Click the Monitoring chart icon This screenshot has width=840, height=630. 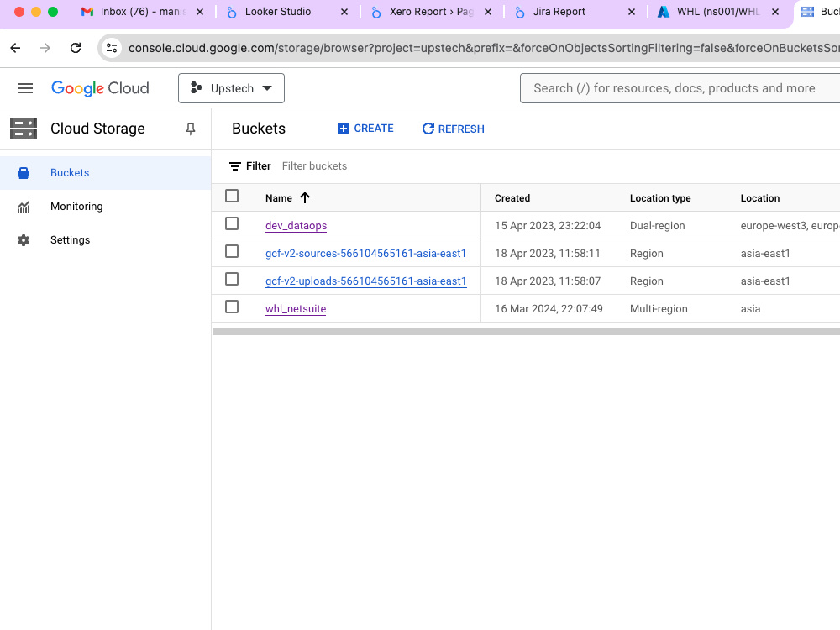coord(23,207)
